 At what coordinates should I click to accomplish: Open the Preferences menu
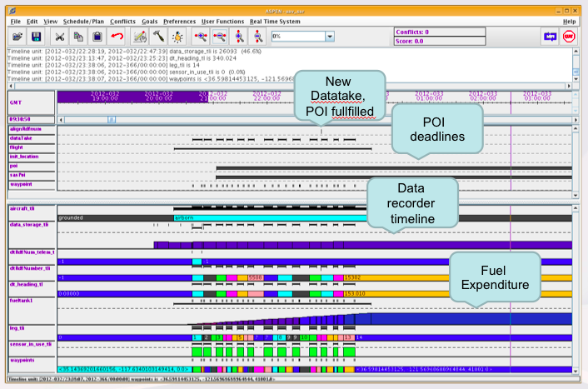[x=179, y=22]
